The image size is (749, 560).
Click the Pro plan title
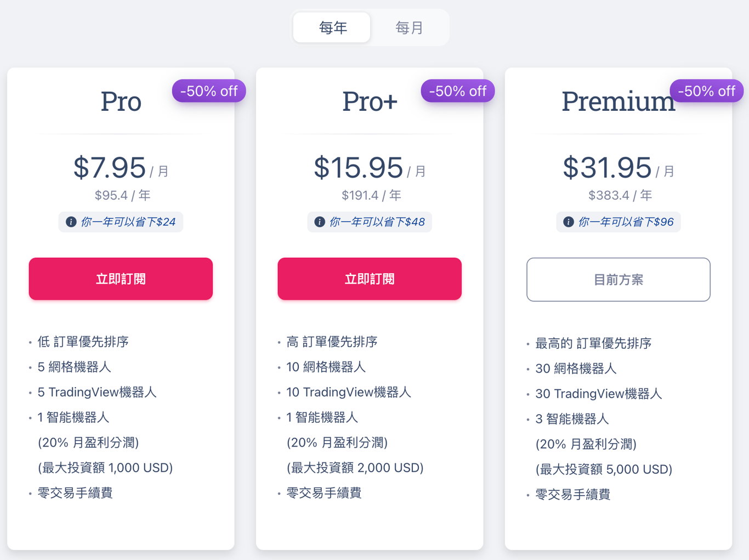(x=121, y=101)
